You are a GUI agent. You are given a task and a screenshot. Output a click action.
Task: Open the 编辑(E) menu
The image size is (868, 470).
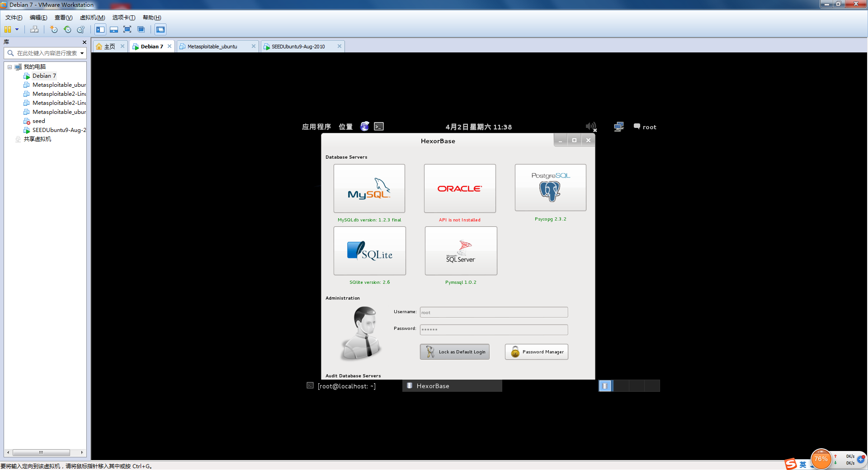tap(38, 18)
